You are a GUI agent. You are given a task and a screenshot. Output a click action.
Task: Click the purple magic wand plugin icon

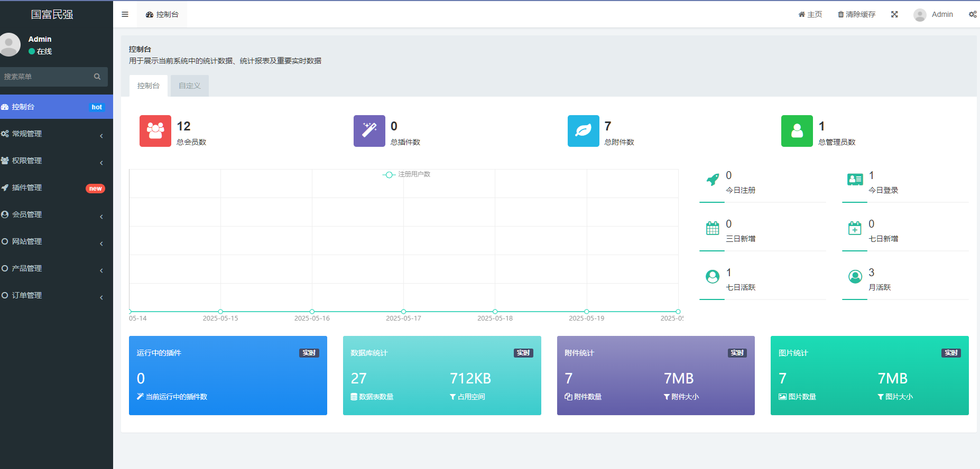coord(369,131)
